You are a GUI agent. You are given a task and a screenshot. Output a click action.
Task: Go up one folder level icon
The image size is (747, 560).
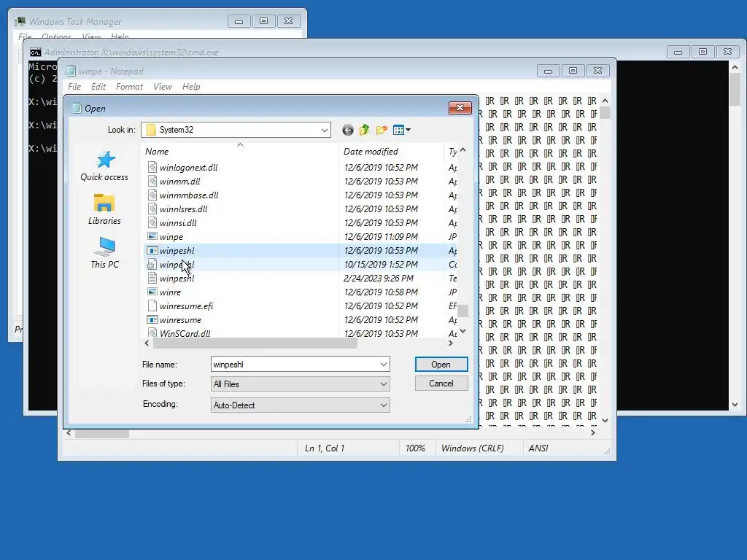365,130
